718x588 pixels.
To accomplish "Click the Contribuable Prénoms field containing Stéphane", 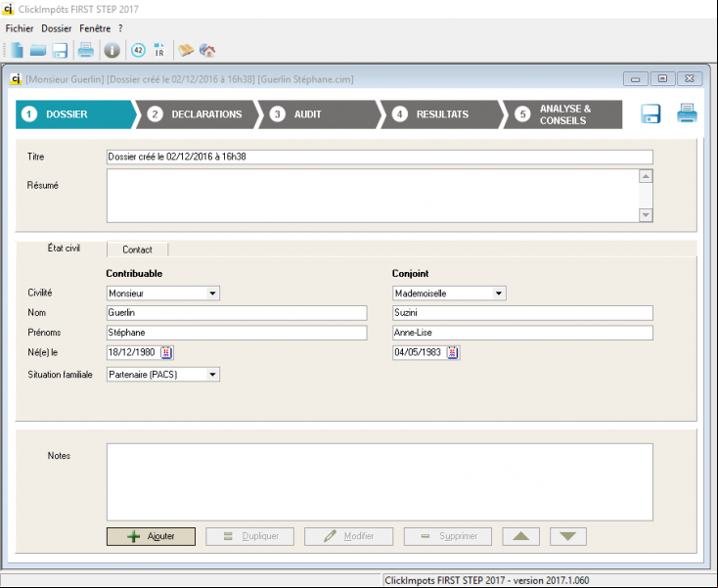I will (x=237, y=333).
